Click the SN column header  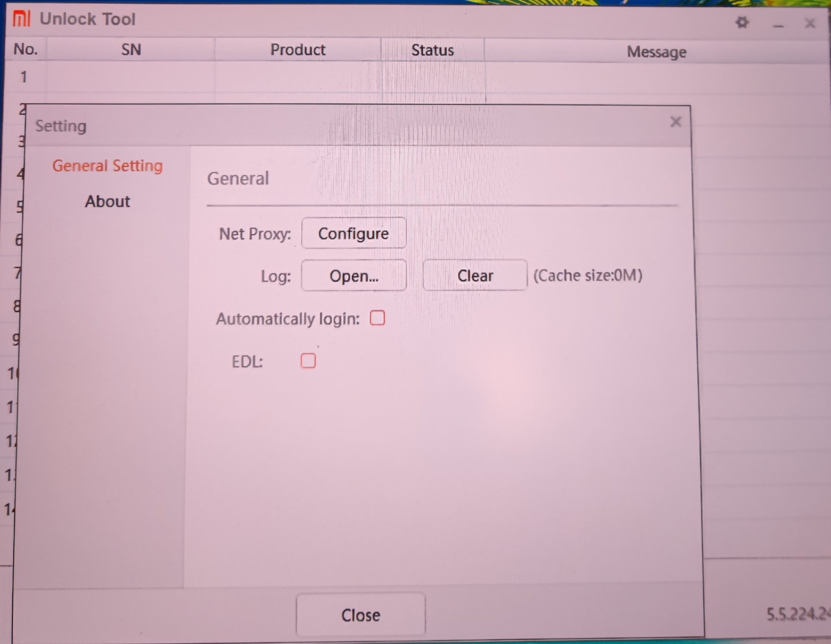pyautogui.click(x=131, y=49)
